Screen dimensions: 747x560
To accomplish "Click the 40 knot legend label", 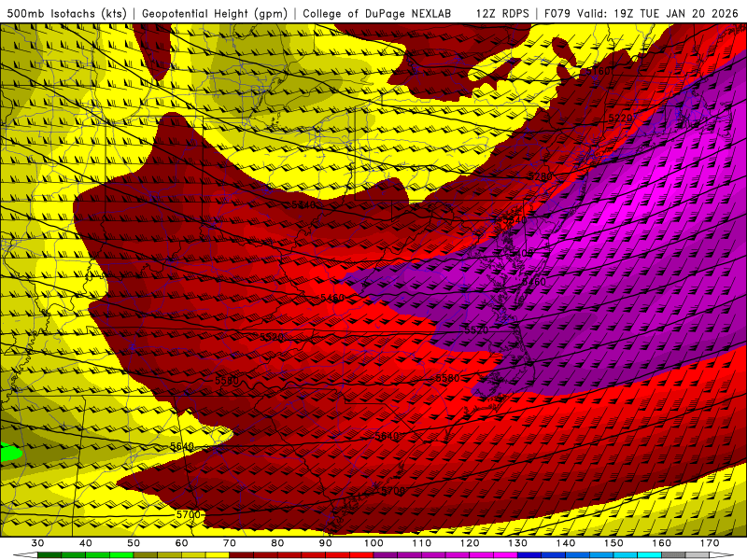I will click(86, 543).
